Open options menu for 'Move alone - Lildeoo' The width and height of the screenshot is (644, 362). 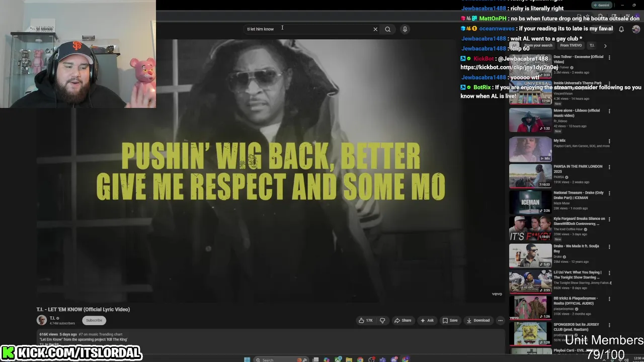point(609,111)
